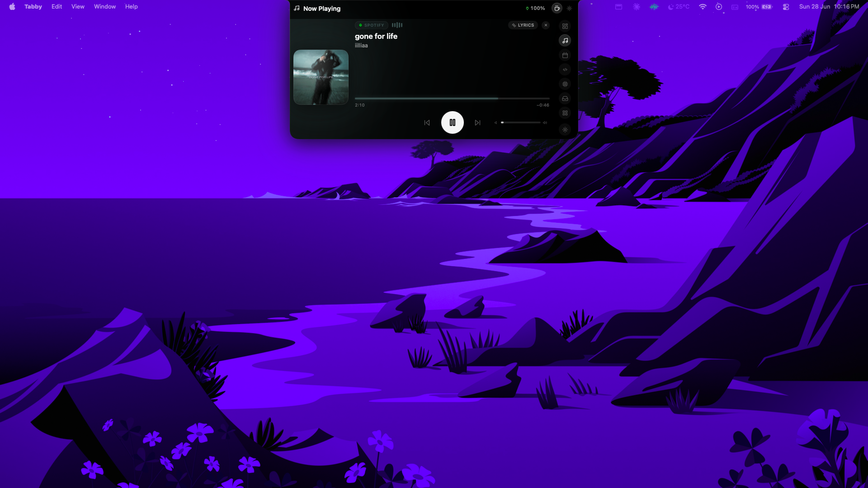This screenshot has height=488, width=868.
Task: Click the loud-volume speaker icon
Action: (x=545, y=122)
